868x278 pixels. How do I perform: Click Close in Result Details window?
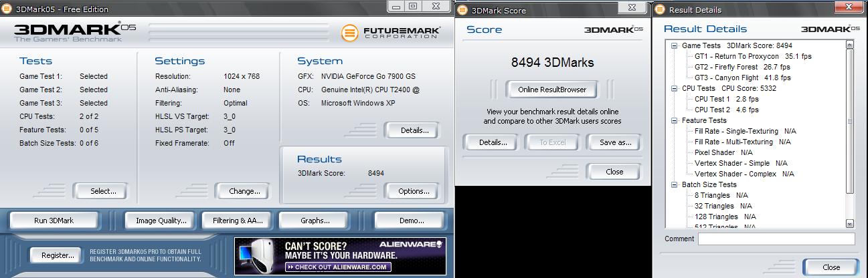831,267
